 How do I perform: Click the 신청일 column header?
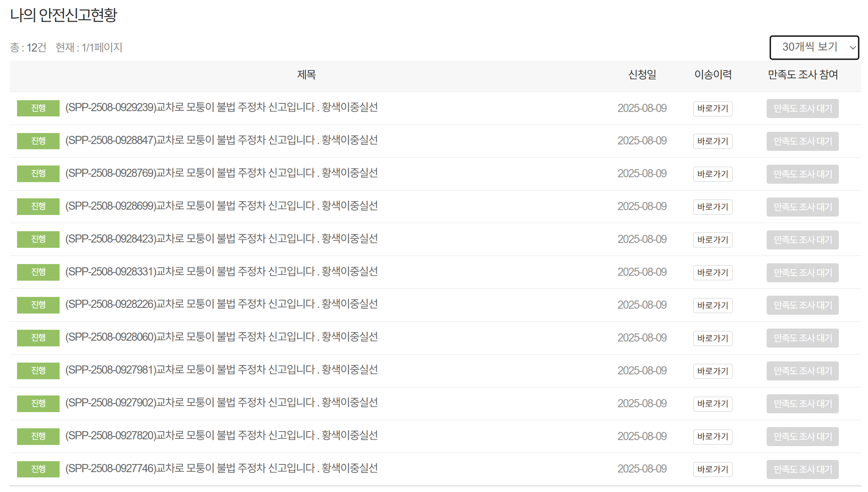pyautogui.click(x=642, y=75)
